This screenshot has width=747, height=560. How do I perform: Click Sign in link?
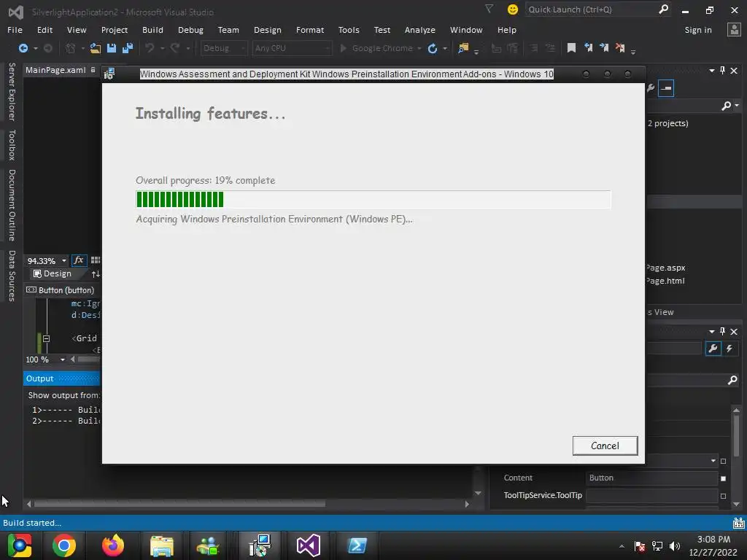(x=698, y=29)
